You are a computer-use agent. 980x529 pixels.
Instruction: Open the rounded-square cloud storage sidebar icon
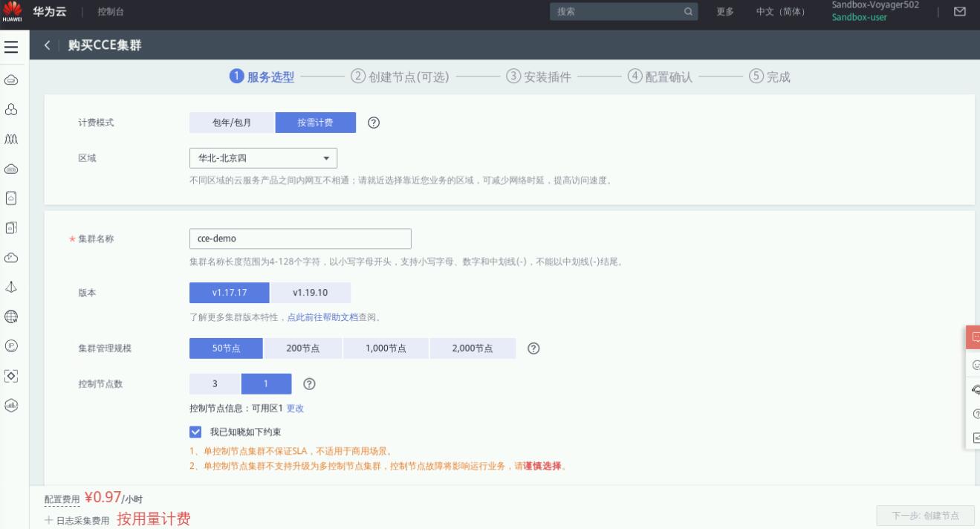click(11, 198)
